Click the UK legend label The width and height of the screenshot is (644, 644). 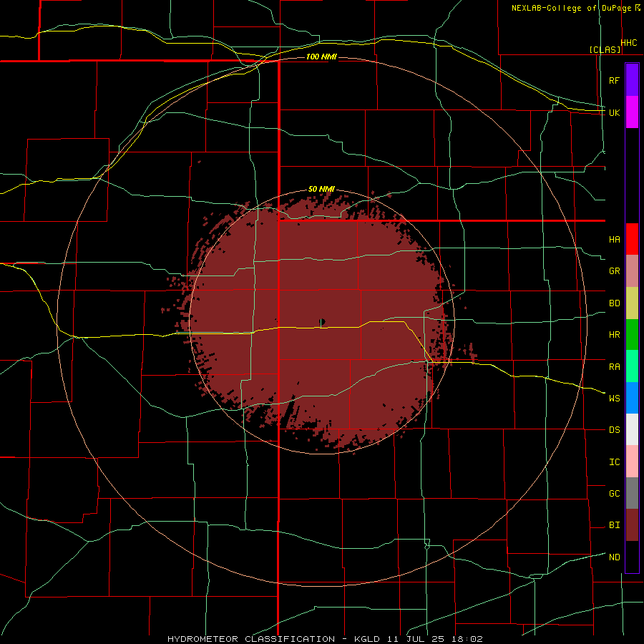[614, 112]
